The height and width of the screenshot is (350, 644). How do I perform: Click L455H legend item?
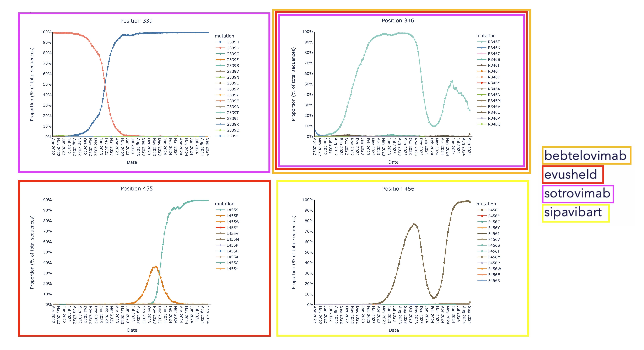point(227,251)
